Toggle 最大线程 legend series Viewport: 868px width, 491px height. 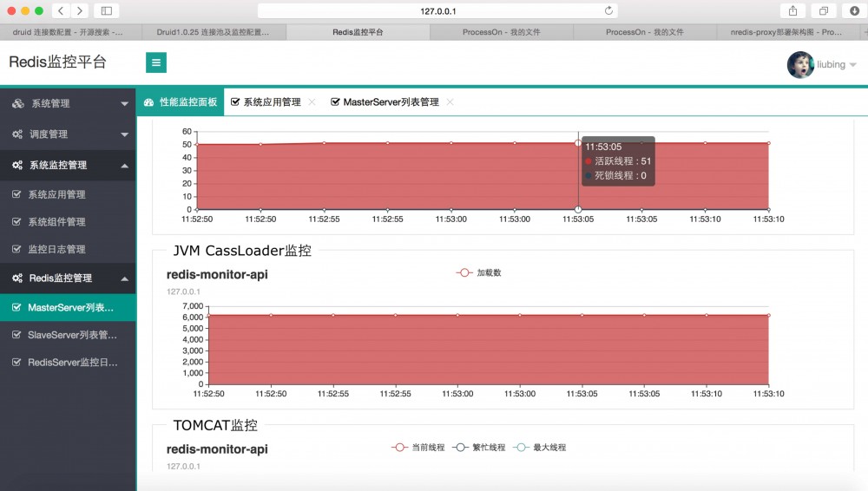[x=540, y=448]
